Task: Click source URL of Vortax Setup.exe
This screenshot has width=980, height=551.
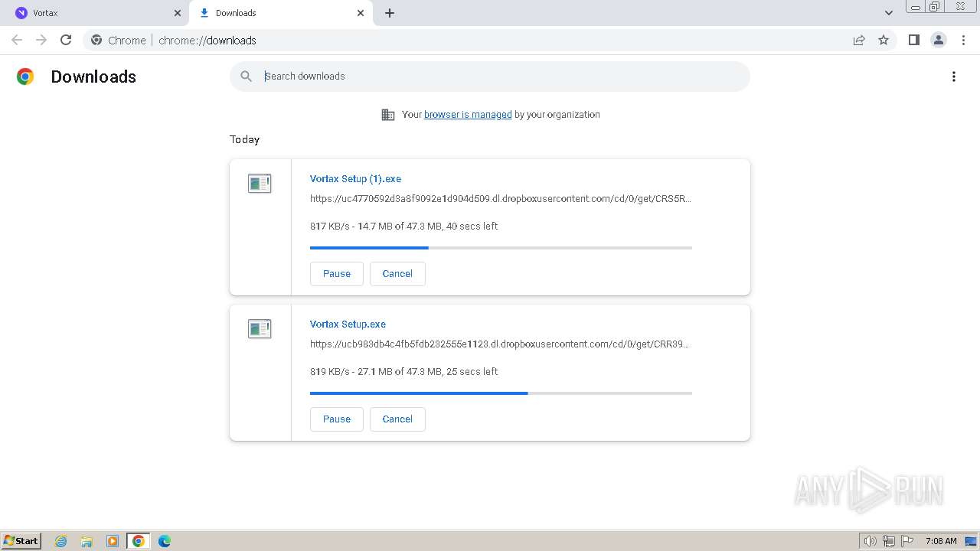Action: click(x=500, y=344)
